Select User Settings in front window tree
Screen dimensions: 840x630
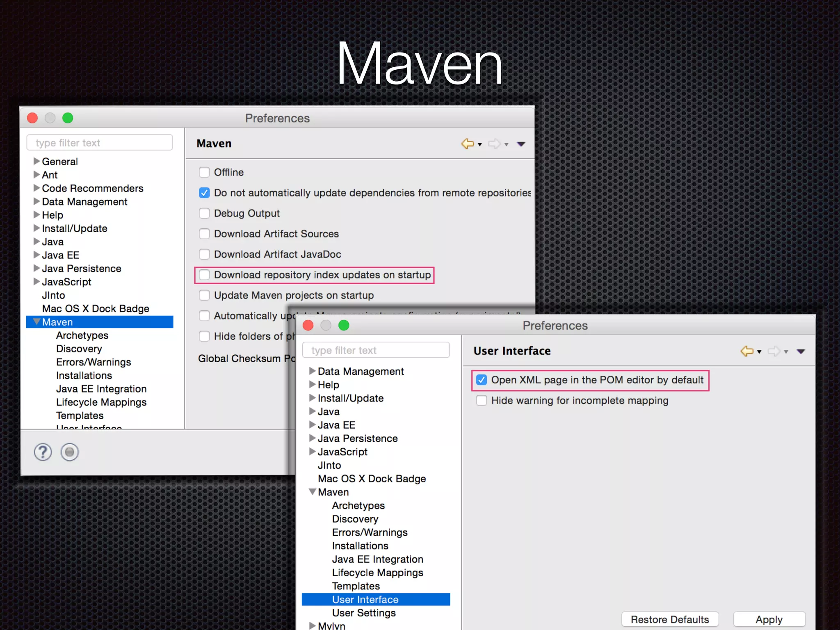point(364,613)
